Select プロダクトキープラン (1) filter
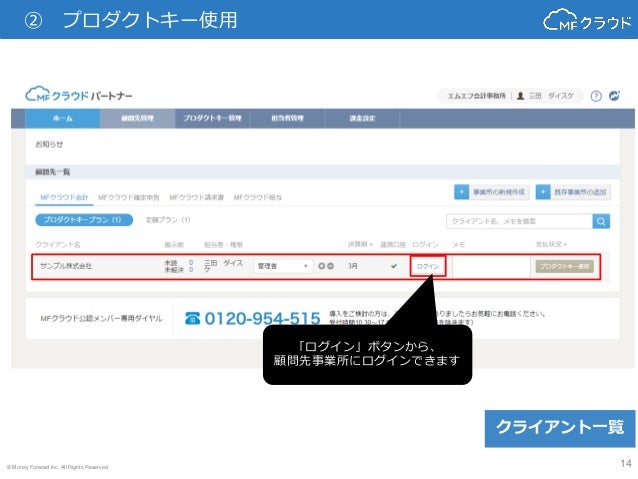This screenshot has height=479, width=638. [84, 220]
